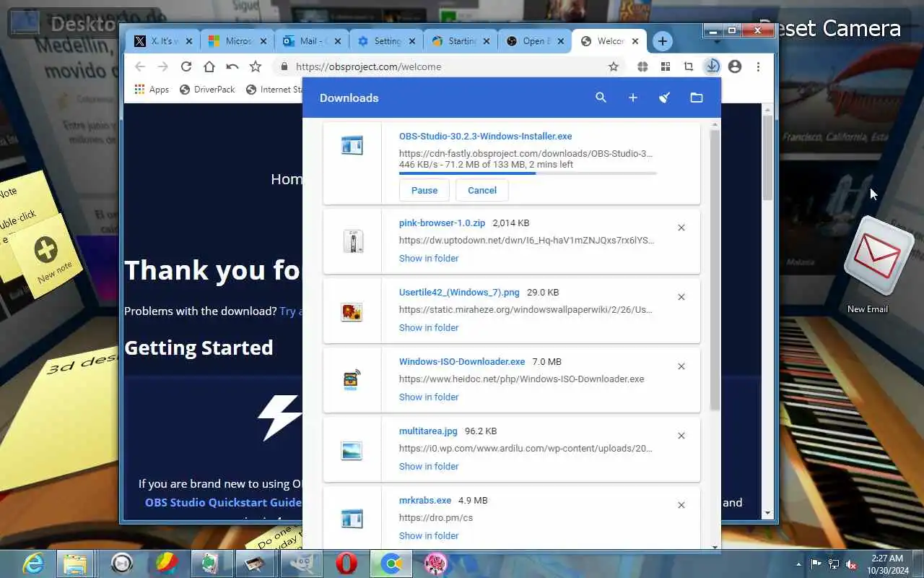This screenshot has width=924, height=578.
Task: Bookmark this page with address bar star
Action: click(614, 66)
